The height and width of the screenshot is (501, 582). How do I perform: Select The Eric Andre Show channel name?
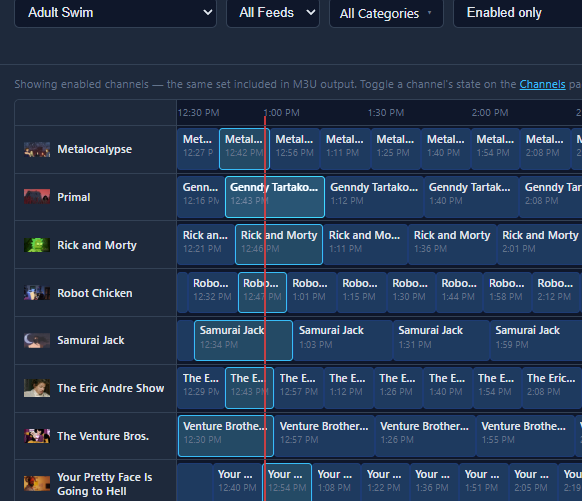111,388
